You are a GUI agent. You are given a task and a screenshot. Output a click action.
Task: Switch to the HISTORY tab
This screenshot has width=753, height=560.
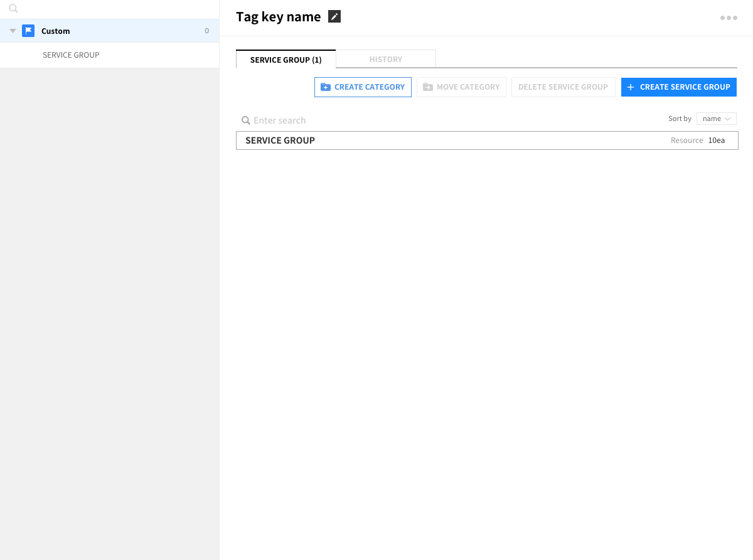385,60
